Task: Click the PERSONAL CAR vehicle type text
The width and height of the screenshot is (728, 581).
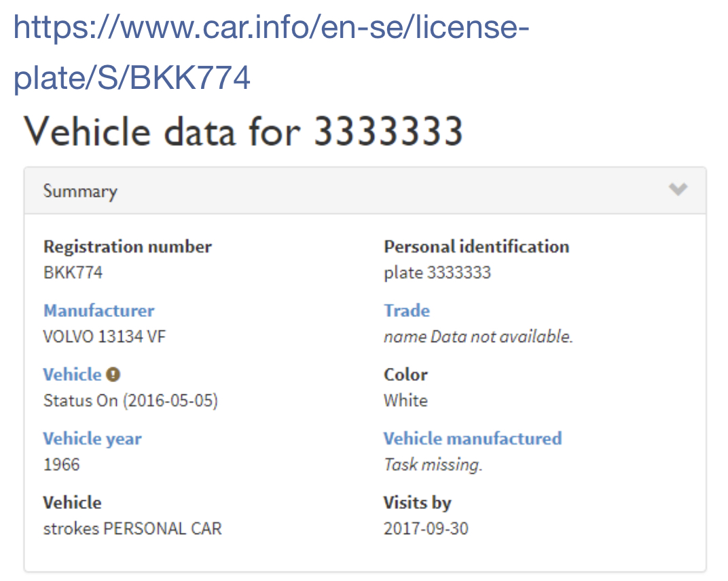Action: pyautogui.click(x=162, y=529)
